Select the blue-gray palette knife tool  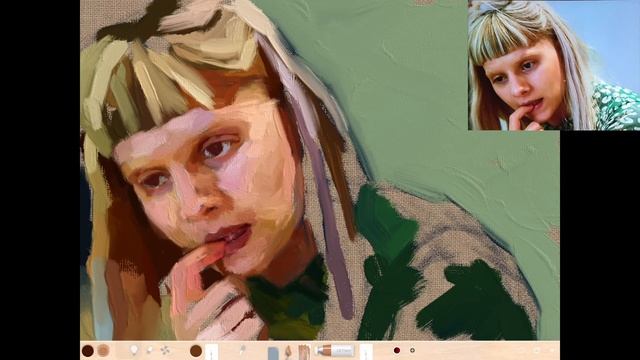273,353
